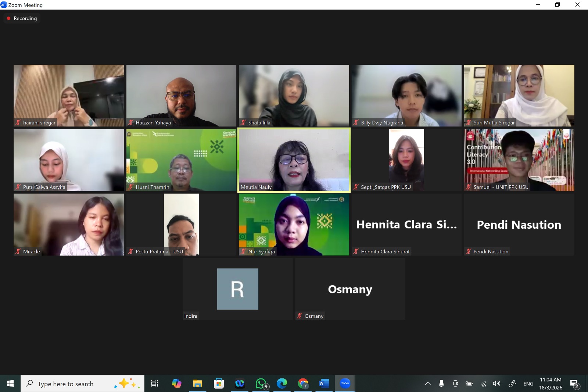Switch to Microsoft Word in taskbar
This screenshot has height=392, width=588.
click(324, 384)
